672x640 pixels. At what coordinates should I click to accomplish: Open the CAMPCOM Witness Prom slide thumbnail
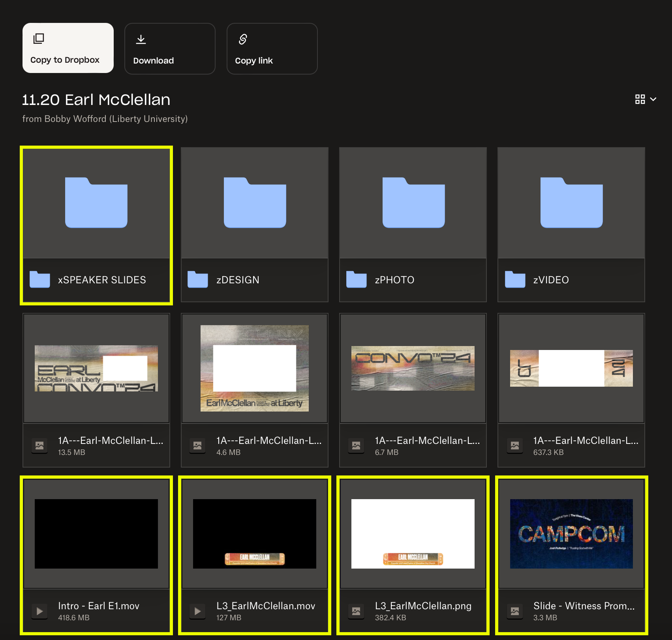pyautogui.click(x=571, y=534)
